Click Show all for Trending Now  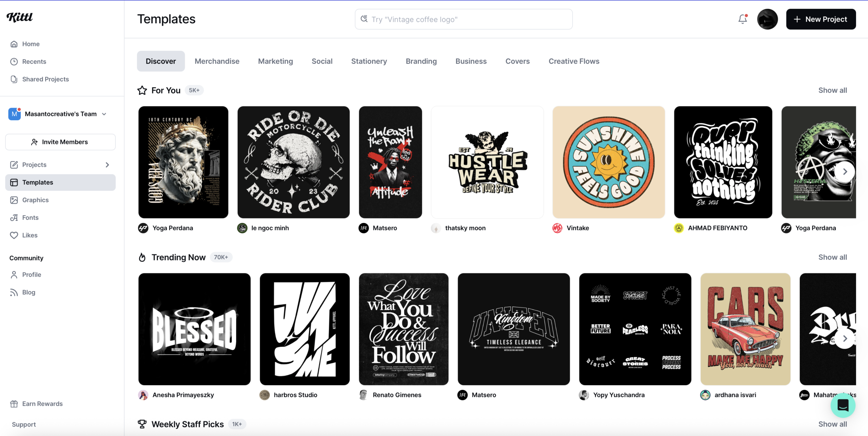(832, 257)
